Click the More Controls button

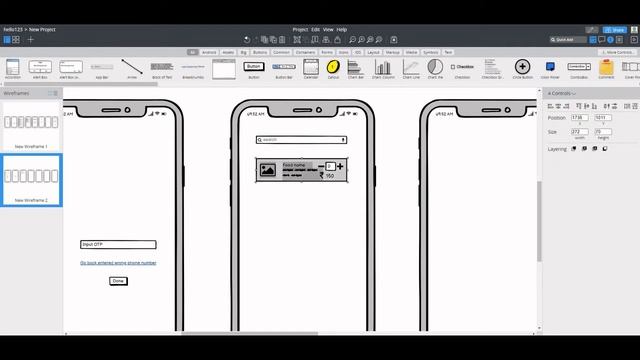[618, 52]
